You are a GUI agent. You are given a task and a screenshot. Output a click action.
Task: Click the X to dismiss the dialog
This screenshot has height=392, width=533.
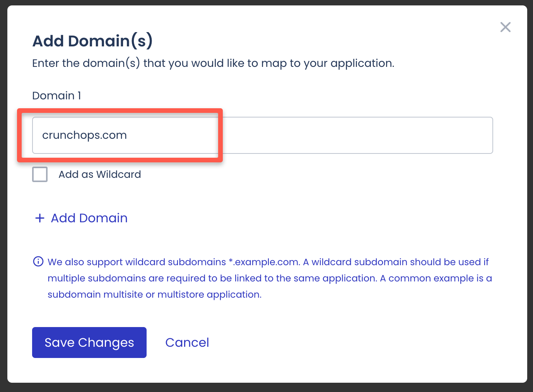[505, 27]
